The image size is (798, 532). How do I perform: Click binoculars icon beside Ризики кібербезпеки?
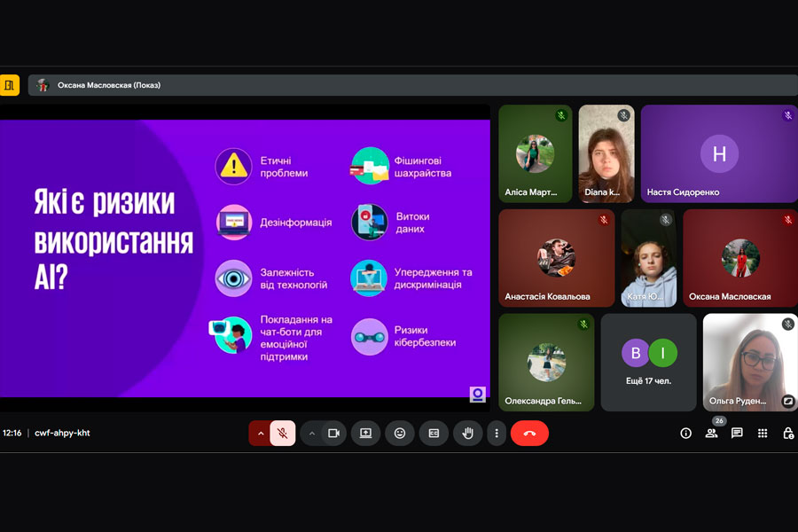[x=370, y=337]
